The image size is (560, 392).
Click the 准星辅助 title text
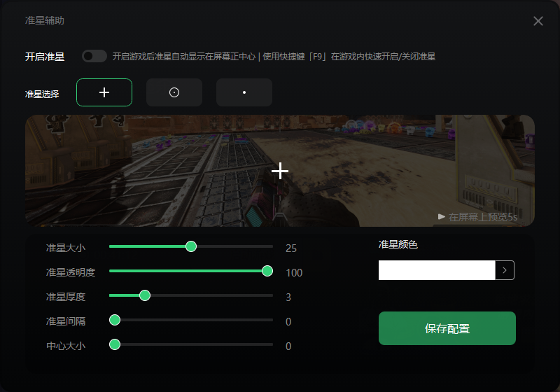coord(45,21)
